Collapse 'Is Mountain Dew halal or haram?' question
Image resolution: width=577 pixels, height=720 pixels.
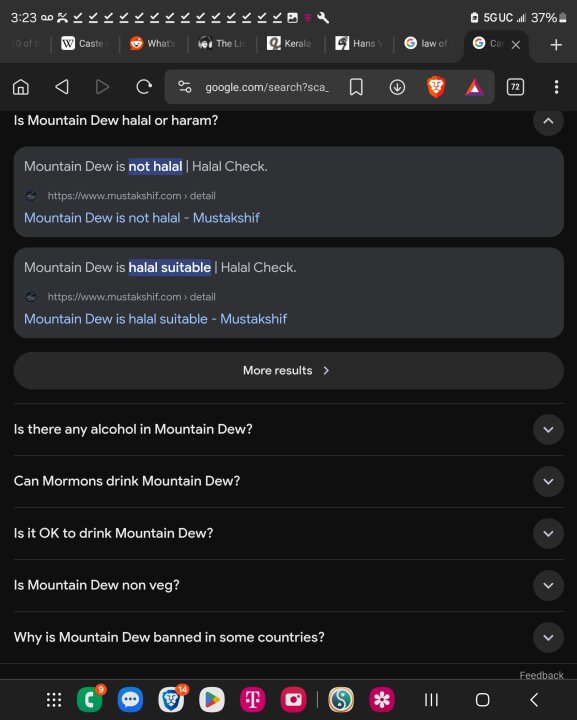[x=548, y=121]
